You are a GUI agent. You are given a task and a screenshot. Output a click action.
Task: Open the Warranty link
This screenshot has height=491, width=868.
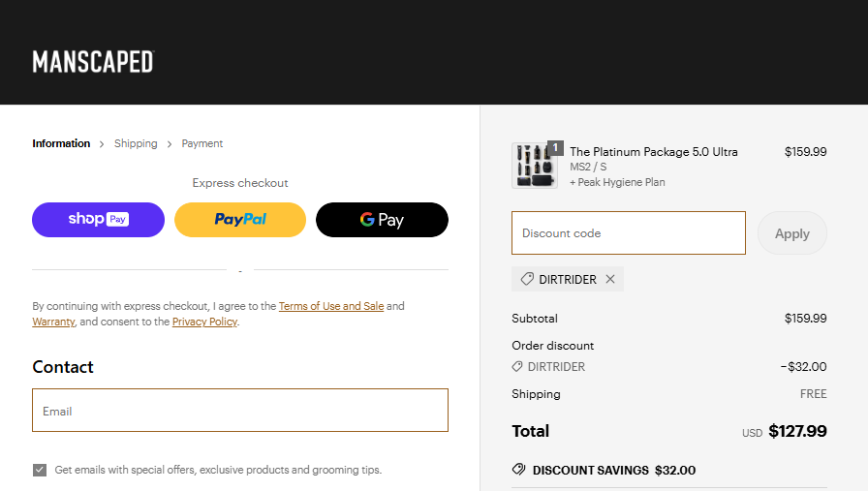pos(53,322)
